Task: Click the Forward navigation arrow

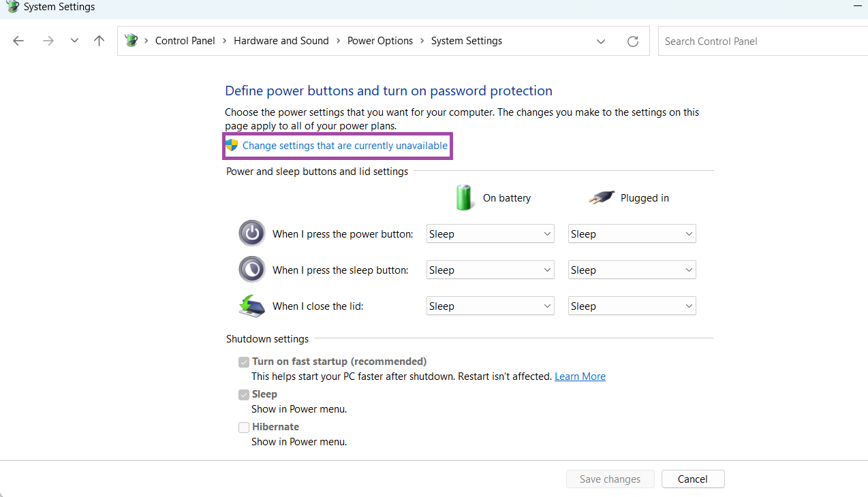Action: pos(48,41)
